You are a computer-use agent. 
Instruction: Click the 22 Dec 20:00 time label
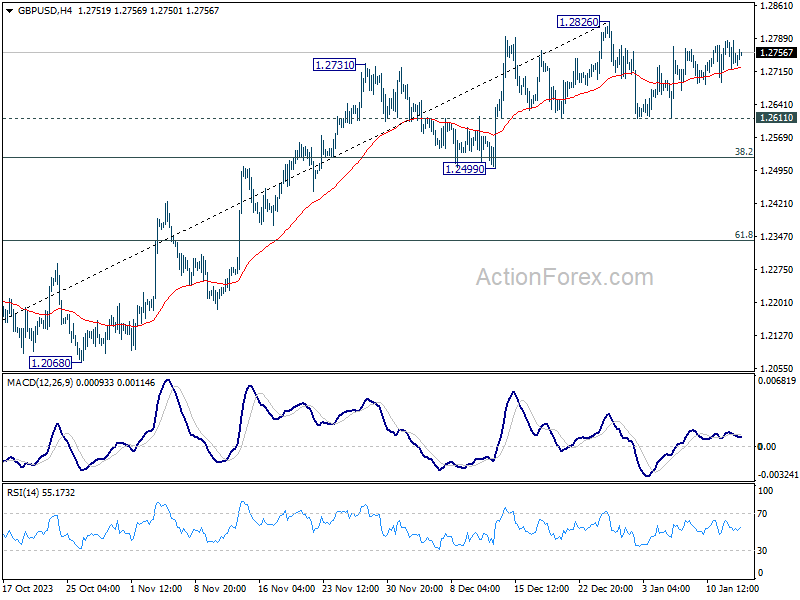(605, 588)
